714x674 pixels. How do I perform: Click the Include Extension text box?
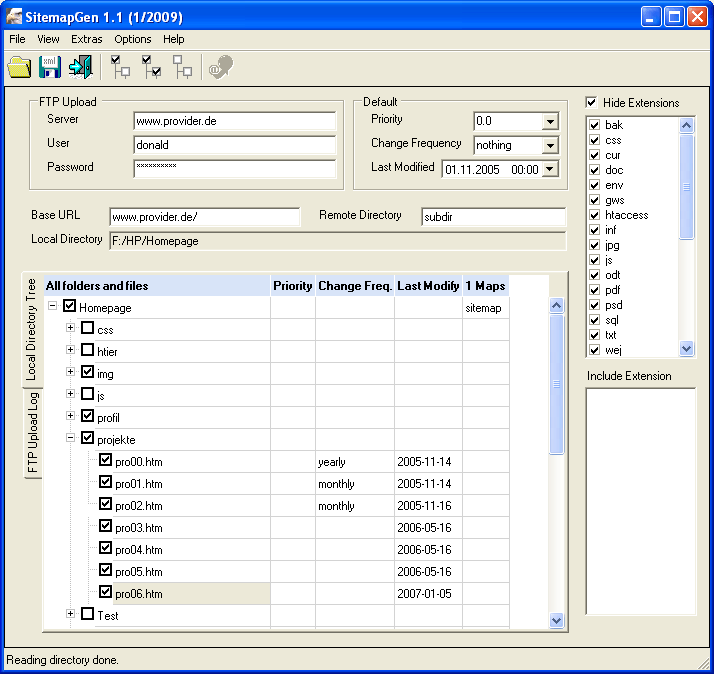(x=640, y=501)
